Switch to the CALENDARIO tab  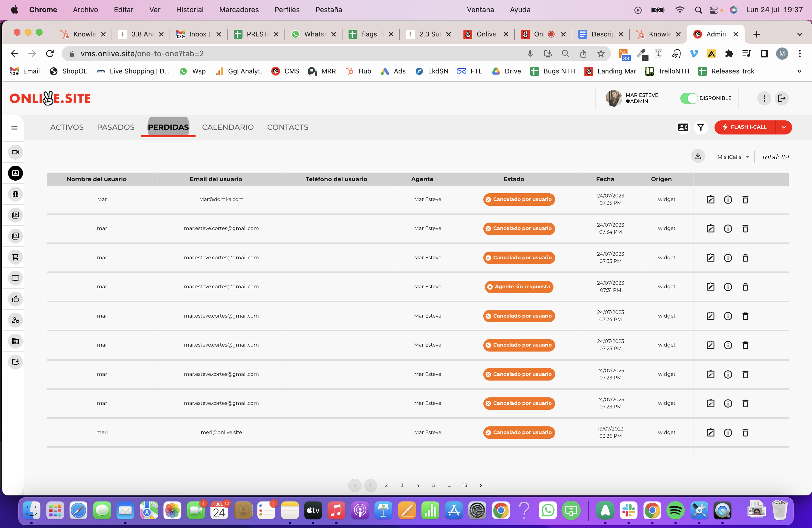coord(228,127)
